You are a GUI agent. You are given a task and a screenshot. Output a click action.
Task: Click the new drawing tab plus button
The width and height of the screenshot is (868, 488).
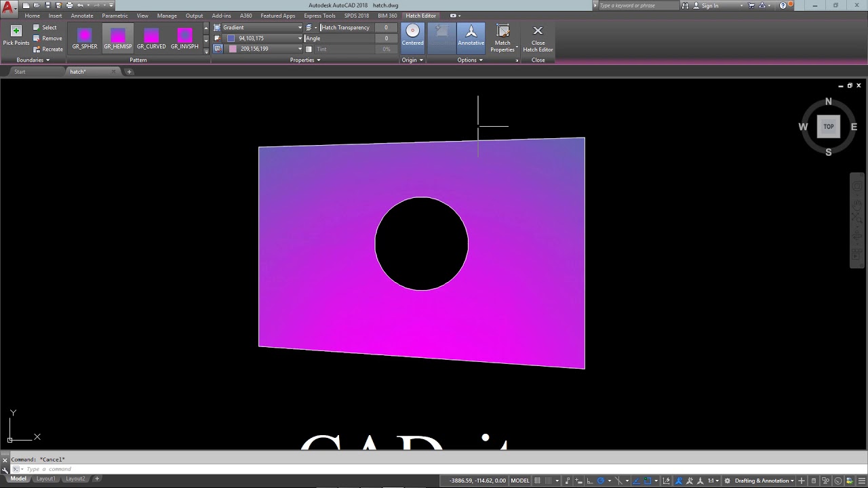[130, 72]
